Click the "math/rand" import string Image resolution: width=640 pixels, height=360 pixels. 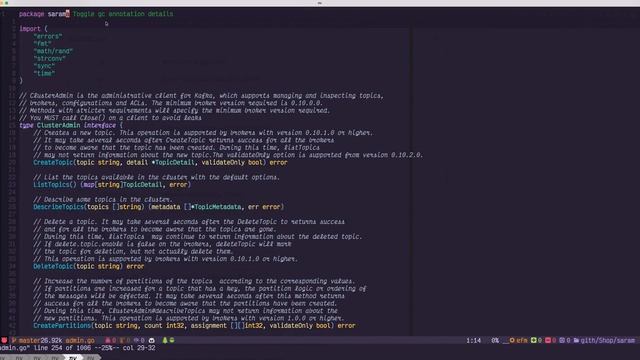[53, 51]
